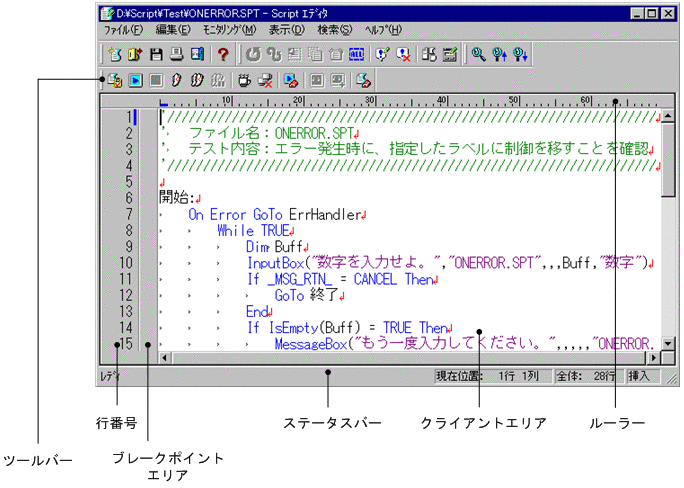Click the "On Error GoTo ErrHandler" line
Image resolution: width=684 pixels, height=488 pixels.
tap(277, 215)
